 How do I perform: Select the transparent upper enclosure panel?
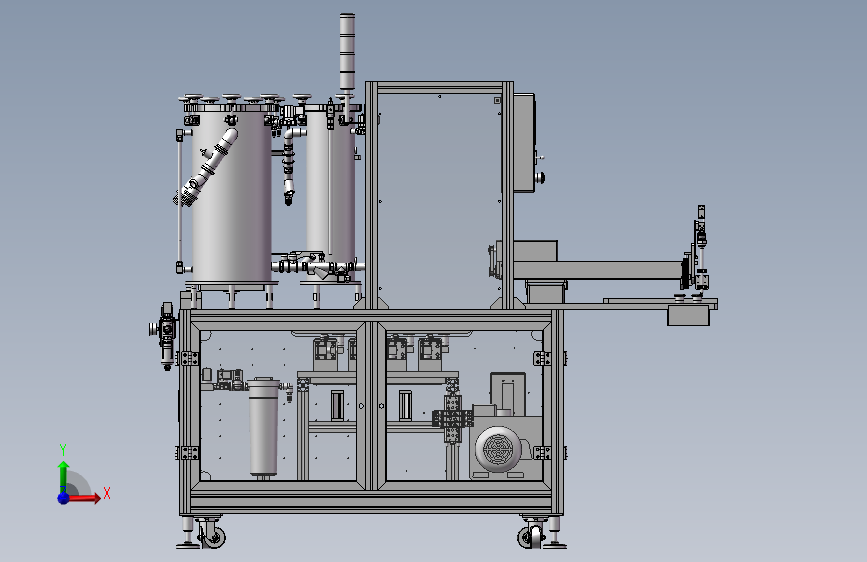point(439,200)
